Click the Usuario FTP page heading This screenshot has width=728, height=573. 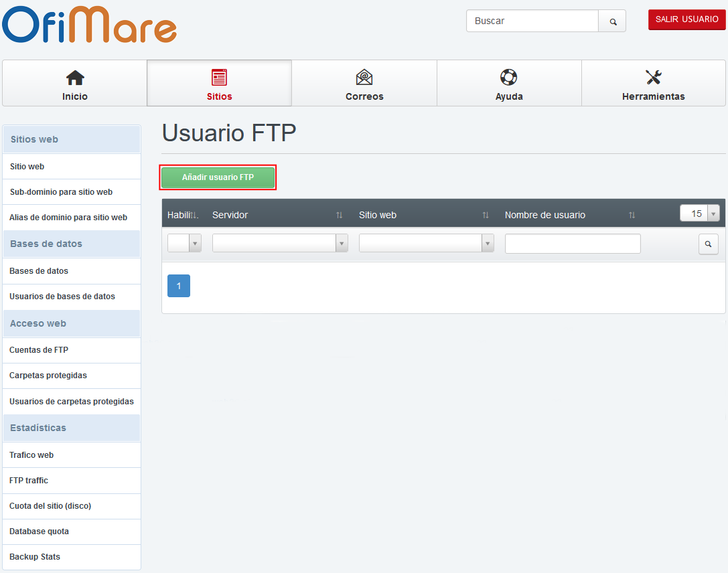[x=229, y=133]
